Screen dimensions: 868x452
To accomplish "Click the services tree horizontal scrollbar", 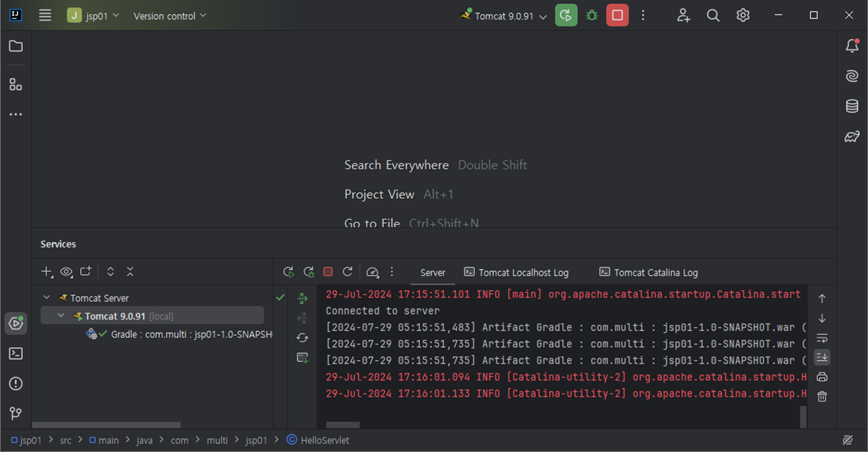I will 106,425.
